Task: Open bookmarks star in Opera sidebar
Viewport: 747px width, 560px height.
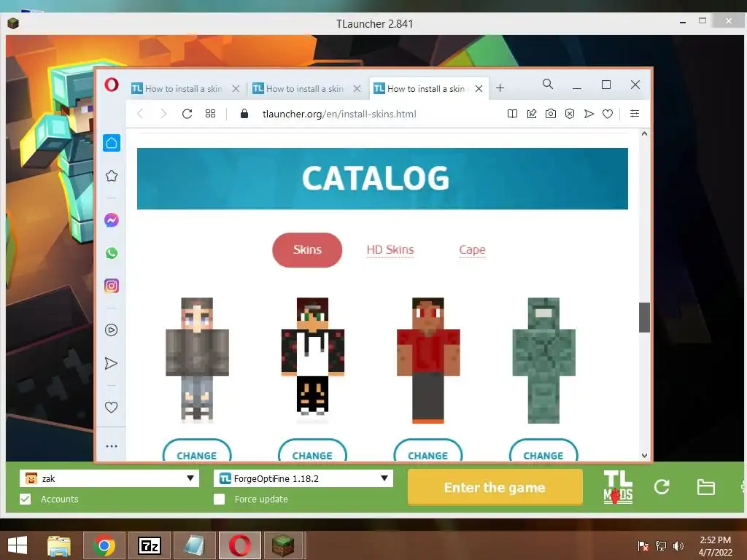Action: point(112,176)
